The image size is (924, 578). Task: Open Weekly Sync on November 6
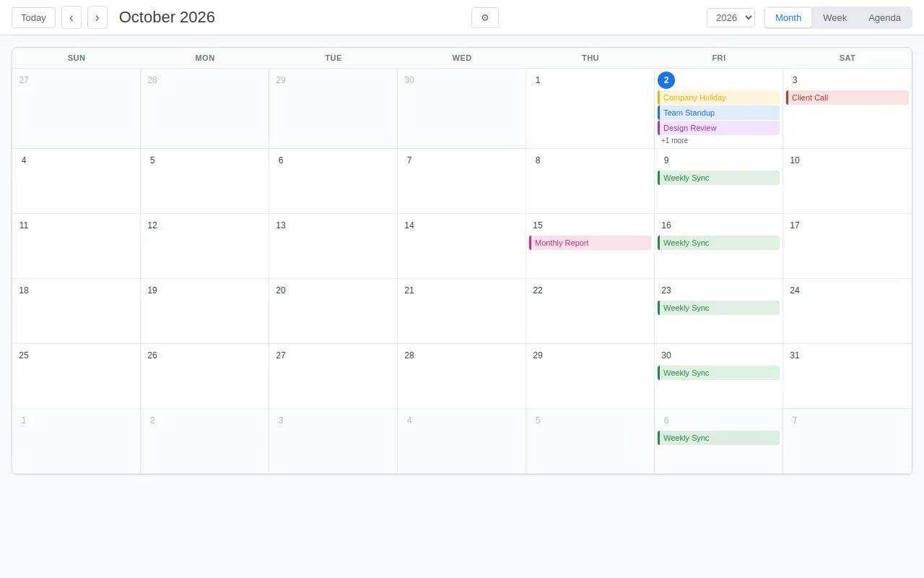tap(718, 438)
